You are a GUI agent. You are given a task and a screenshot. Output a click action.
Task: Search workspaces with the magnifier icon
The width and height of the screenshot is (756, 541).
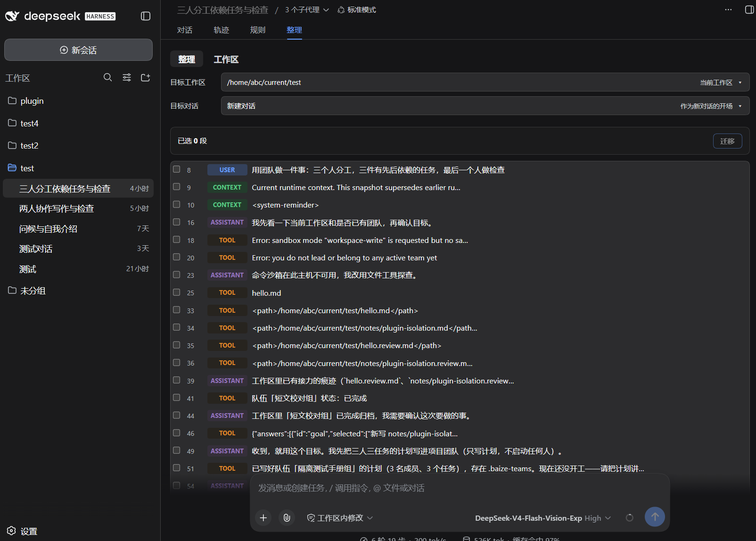tap(108, 77)
